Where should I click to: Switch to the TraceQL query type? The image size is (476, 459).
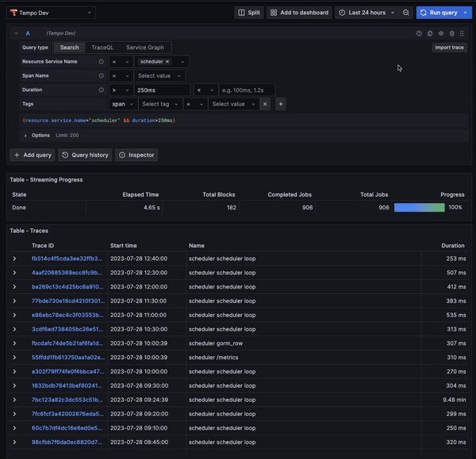click(x=102, y=48)
